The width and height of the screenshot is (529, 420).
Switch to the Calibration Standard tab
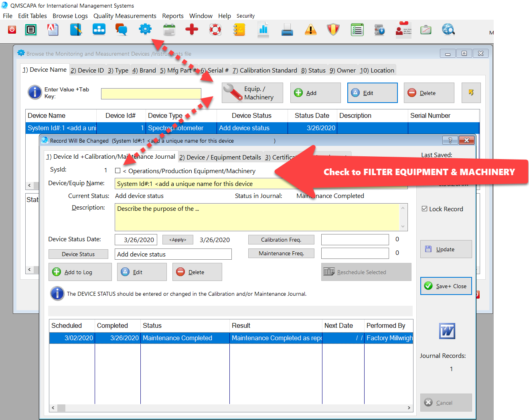click(x=265, y=71)
